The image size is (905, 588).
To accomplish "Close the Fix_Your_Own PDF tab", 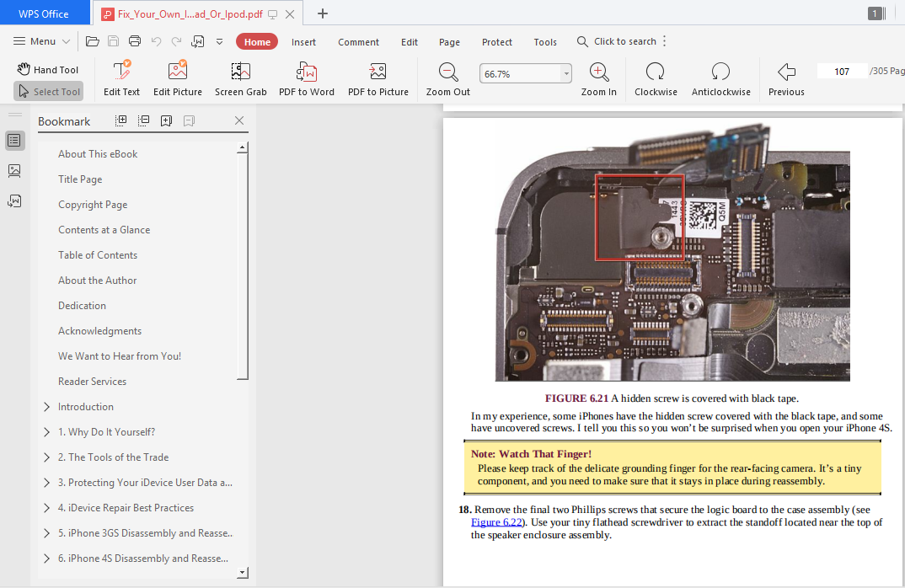I will click(x=291, y=13).
